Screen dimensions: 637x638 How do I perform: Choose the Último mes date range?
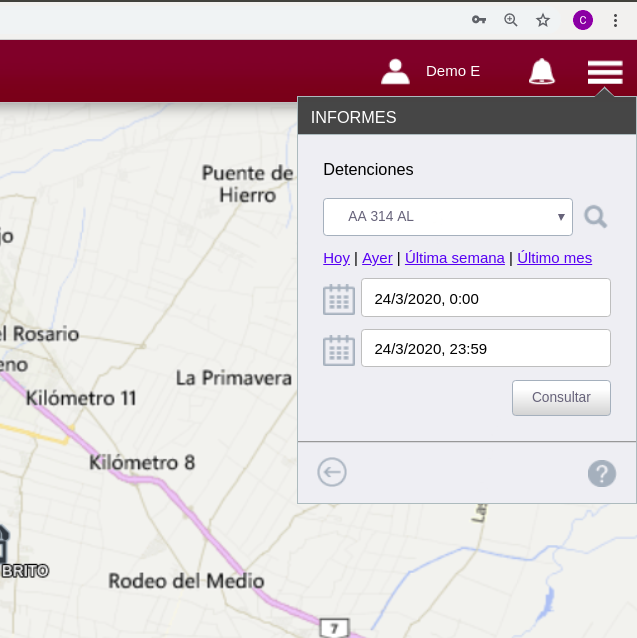point(554,258)
